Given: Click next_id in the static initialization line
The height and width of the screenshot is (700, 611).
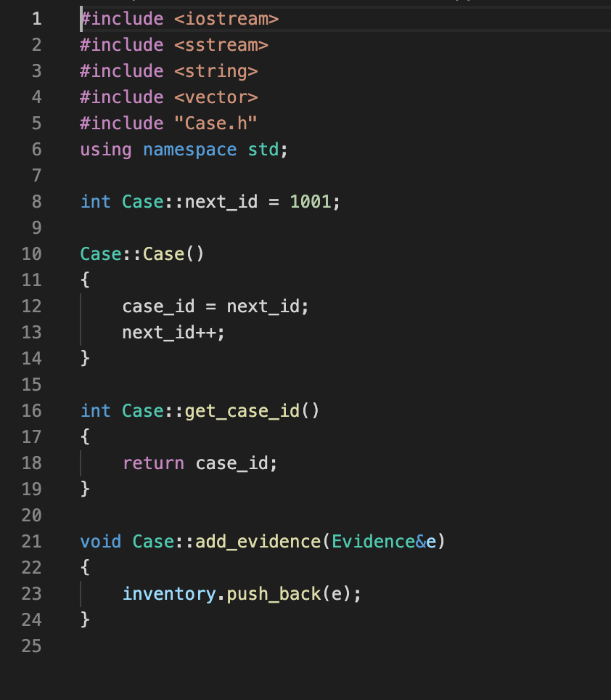Looking at the screenshot, I should 221,203.
